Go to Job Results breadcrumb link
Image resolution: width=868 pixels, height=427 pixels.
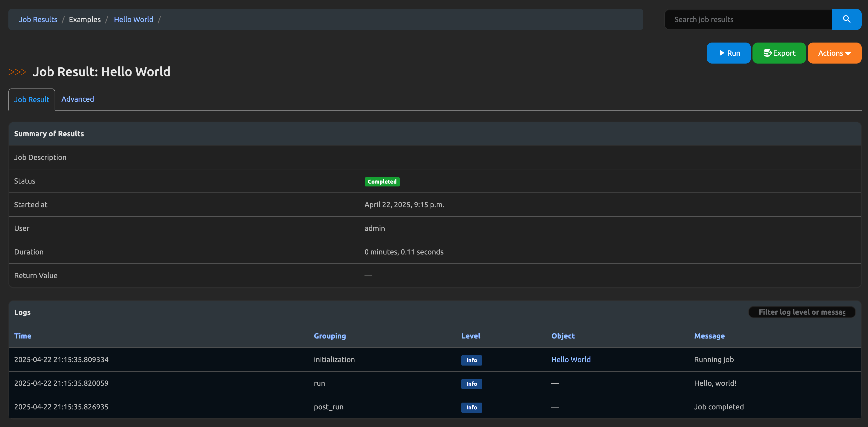coord(38,19)
